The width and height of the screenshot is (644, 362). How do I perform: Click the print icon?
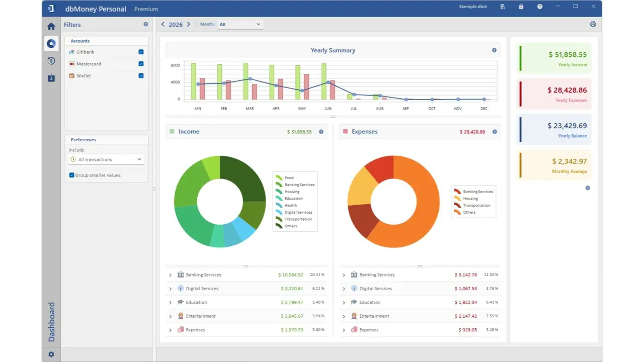593,24
